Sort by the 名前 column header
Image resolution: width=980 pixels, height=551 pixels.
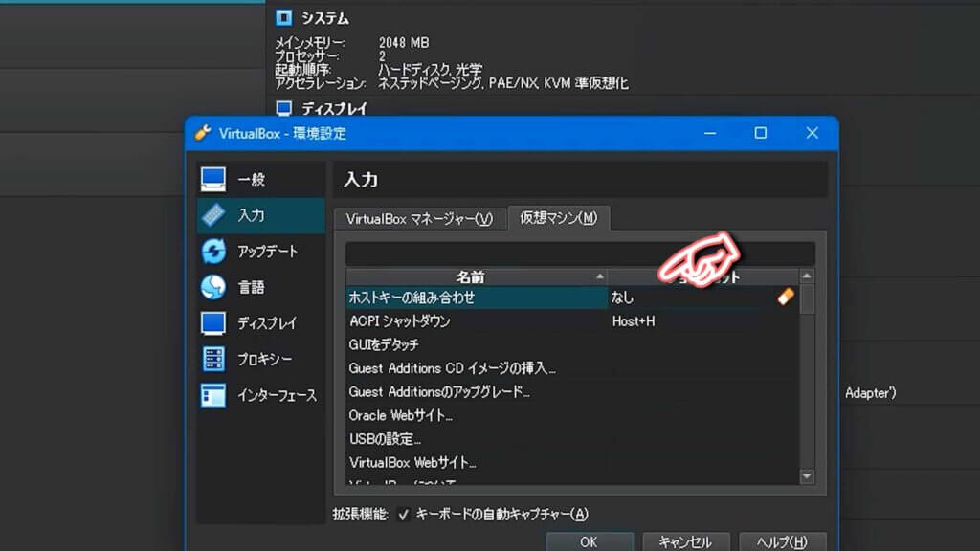[x=477, y=276]
